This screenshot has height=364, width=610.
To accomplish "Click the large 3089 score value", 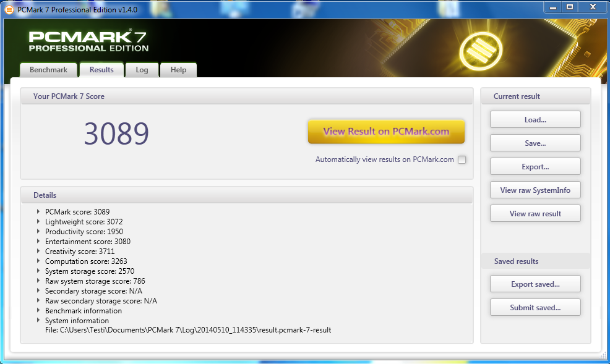I will (116, 133).
